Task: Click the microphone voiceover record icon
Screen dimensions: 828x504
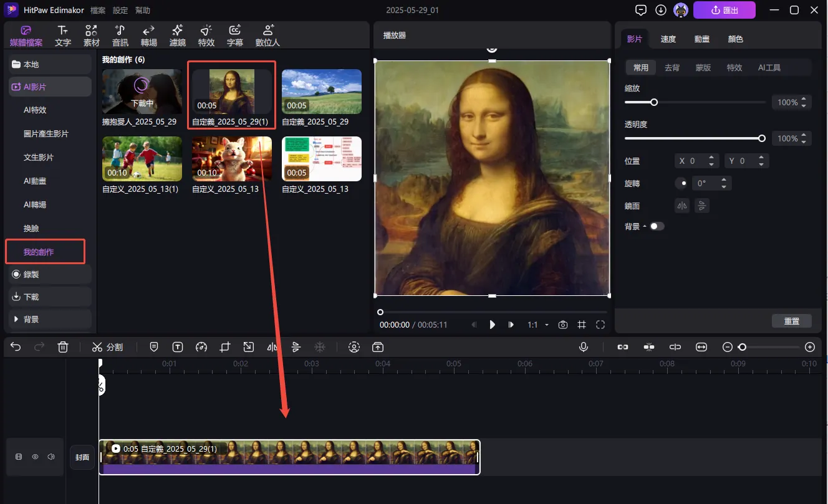Action: click(584, 347)
